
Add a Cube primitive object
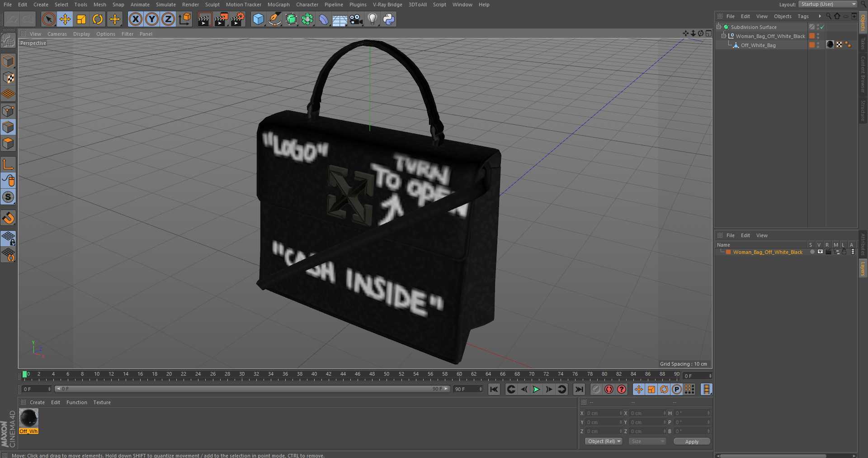tap(258, 19)
